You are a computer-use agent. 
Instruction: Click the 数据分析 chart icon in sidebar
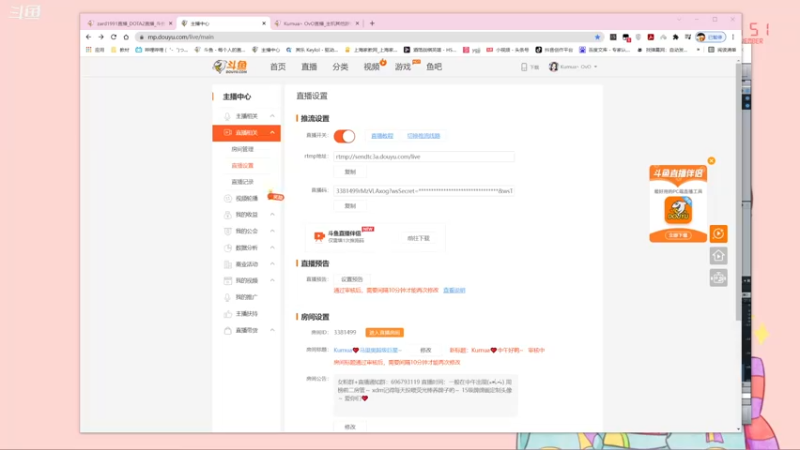pos(228,248)
